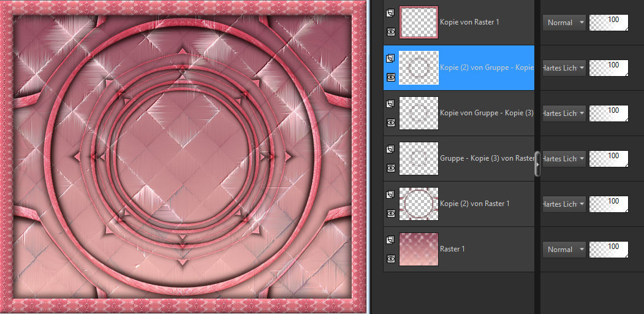Toggle visibility of selected Kopie (2) von Gruppe layer
This screenshot has height=314, width=644.
coord(390,77)
